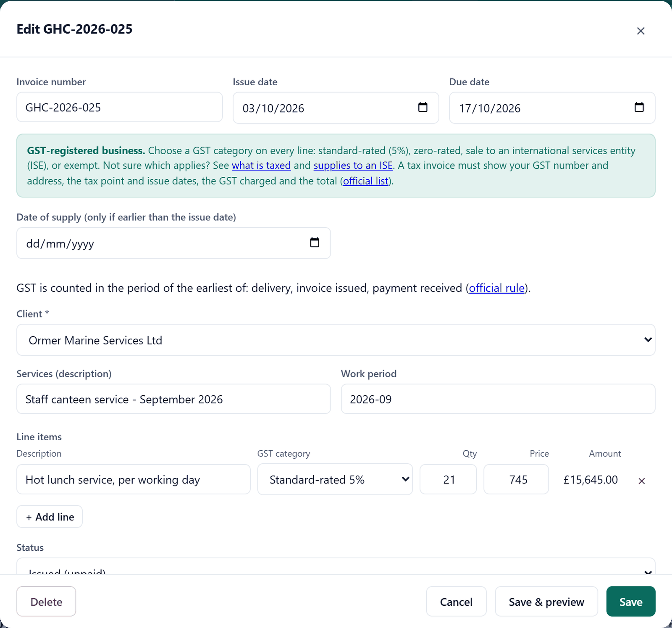
Task: Open the Date of supply calendar picker
Action: 315,243
